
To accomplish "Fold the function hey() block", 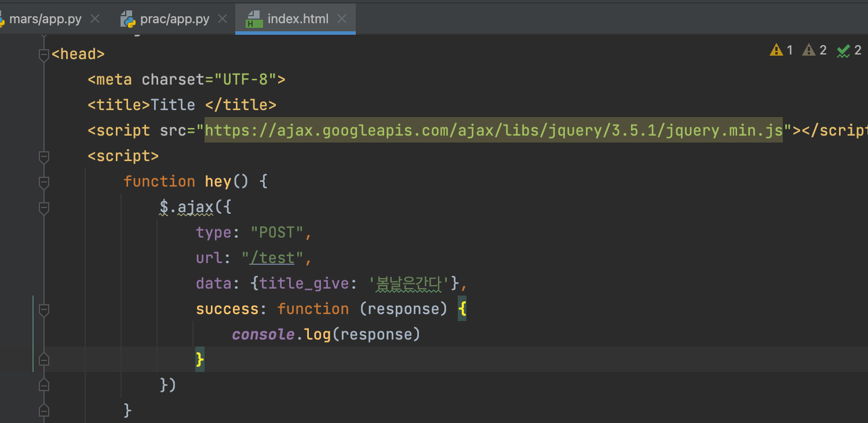I will 43,182.
